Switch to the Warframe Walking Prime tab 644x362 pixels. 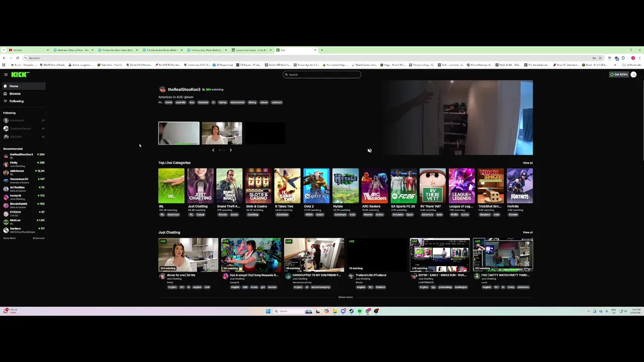pos(73,50)
